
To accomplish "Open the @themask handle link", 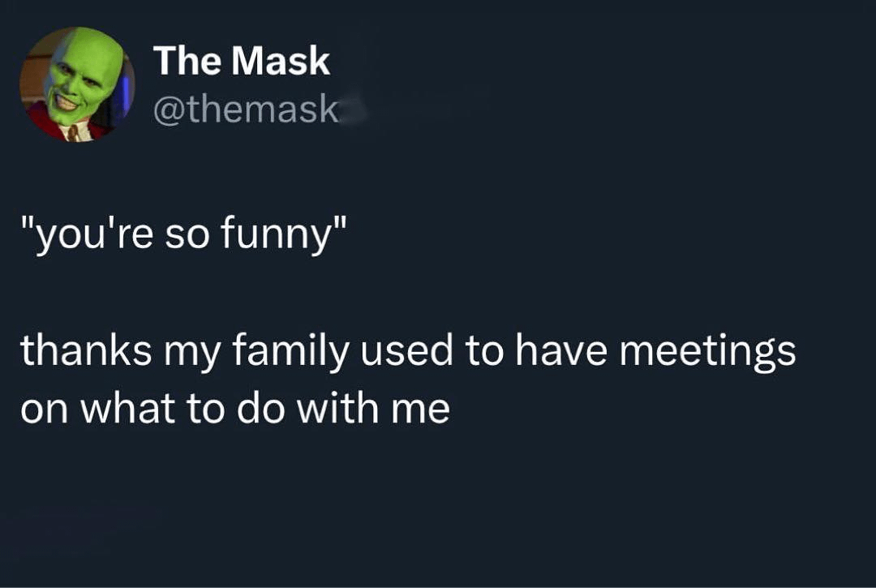I will [247, 111].
